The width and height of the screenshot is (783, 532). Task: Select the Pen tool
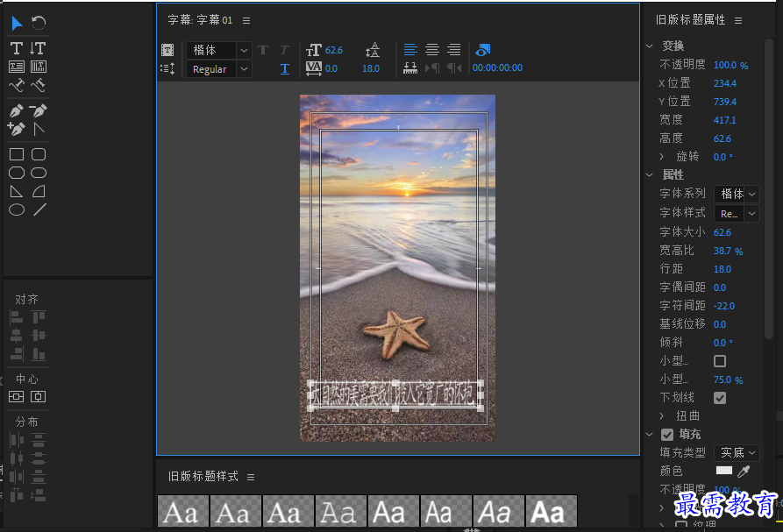point(17,110)
